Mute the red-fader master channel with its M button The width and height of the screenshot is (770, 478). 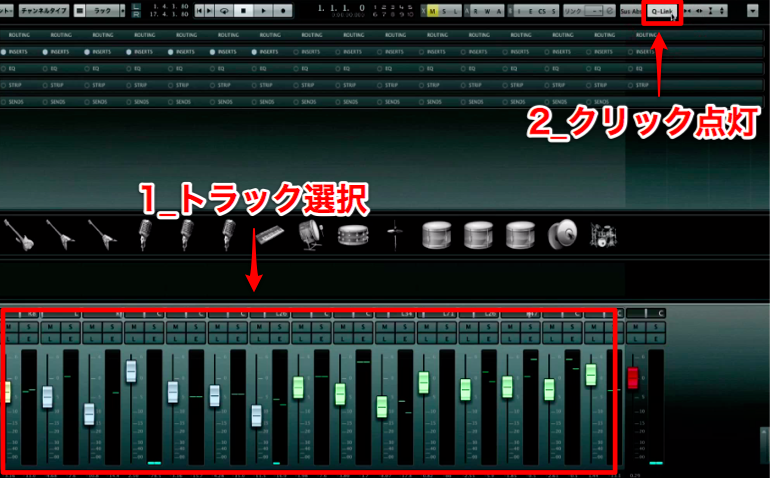coord(635,327)
